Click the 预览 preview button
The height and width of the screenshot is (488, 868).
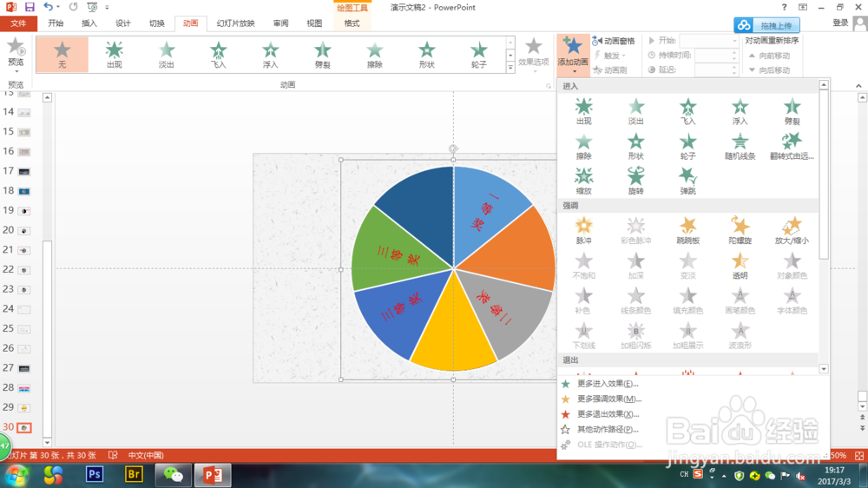(16, 55)
